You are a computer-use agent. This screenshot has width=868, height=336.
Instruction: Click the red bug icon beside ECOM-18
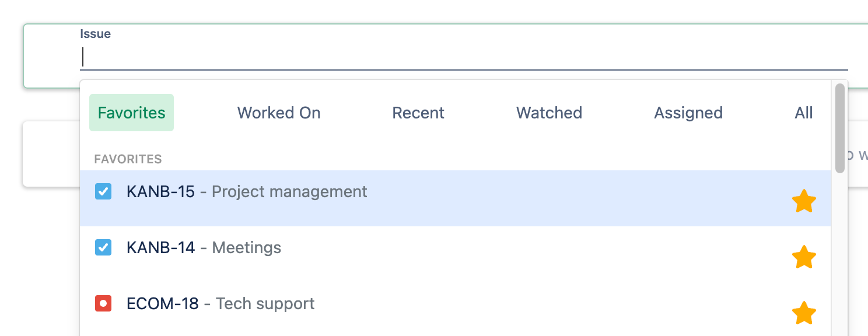pos(103,303)
